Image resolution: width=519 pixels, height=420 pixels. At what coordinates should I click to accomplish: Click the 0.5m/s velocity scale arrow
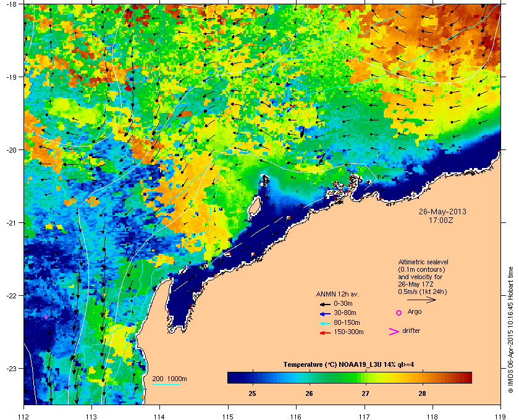[421, 300]
